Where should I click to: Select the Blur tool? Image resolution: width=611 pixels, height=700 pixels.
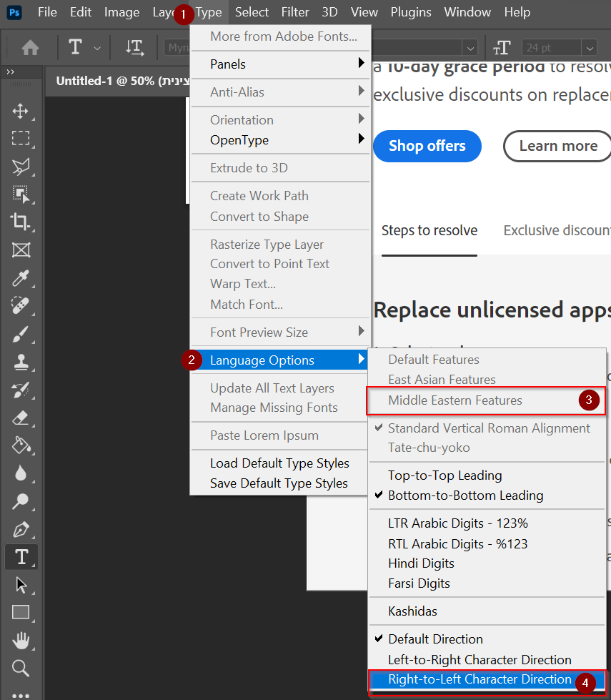(21, 473)
